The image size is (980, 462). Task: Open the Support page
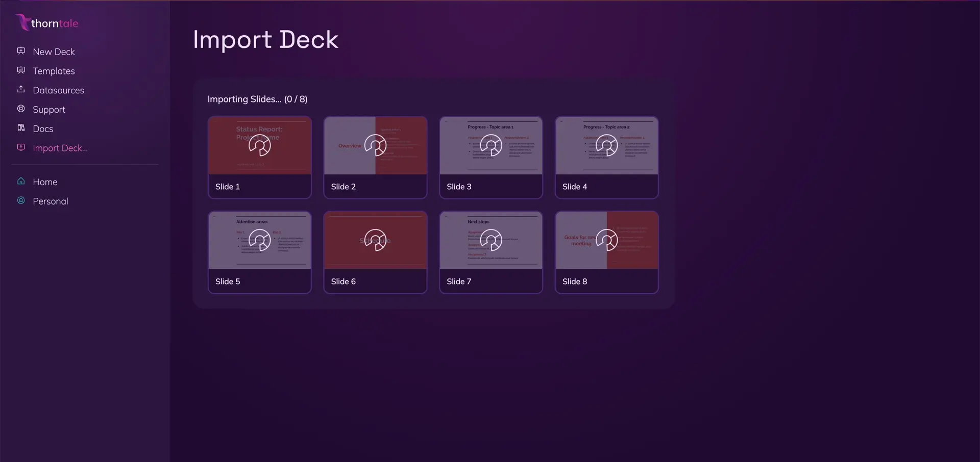pyautogui.click(x=49, y=110)
